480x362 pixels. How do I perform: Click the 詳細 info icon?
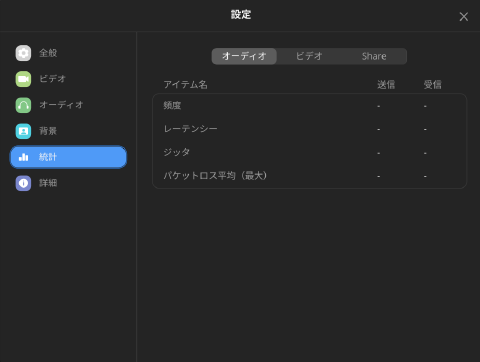[23, 183]
